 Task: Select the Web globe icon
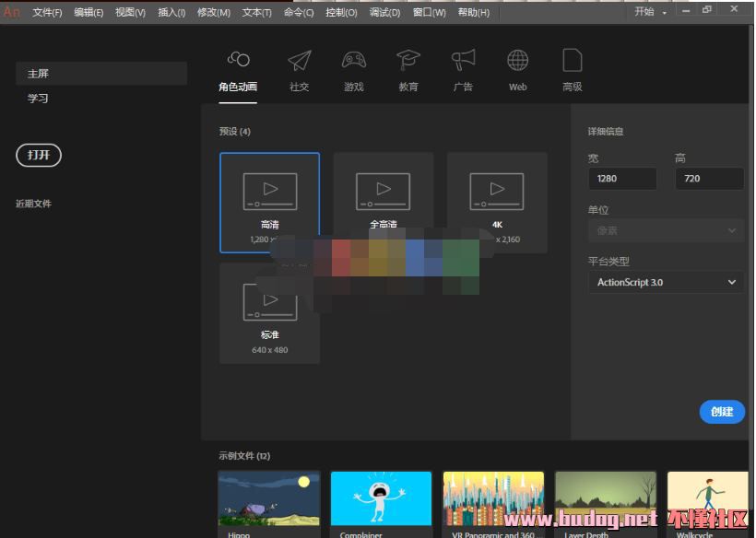coord(517,61)
